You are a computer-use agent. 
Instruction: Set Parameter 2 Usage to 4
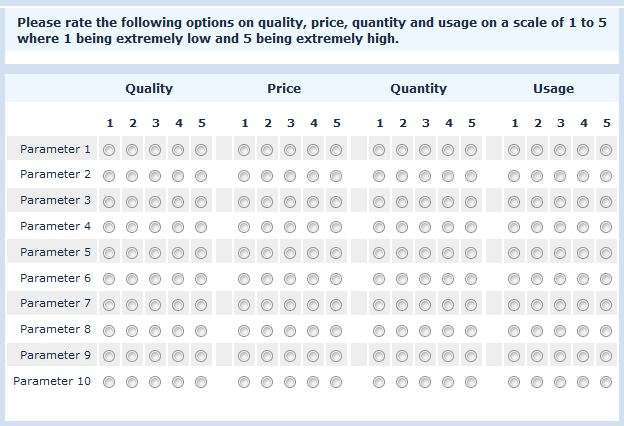coord(583,176)
